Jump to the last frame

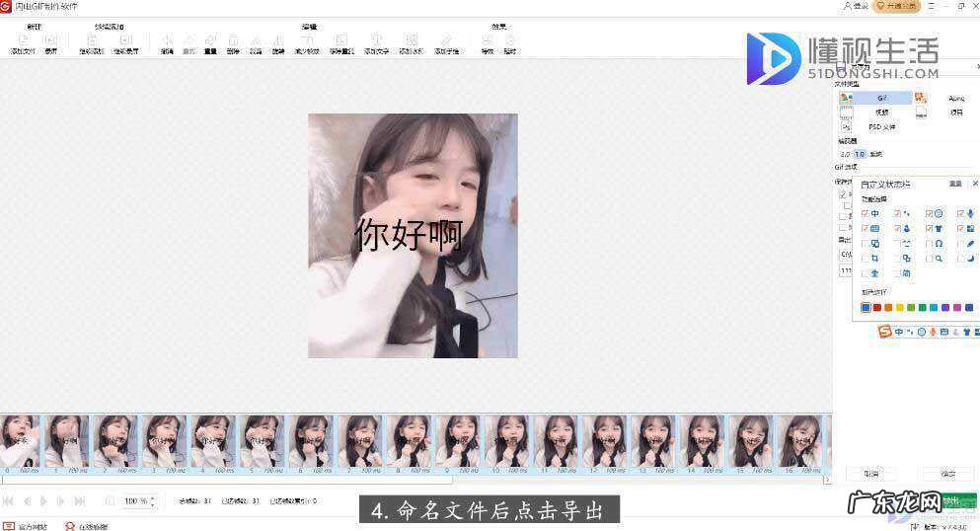pos(80,501)
